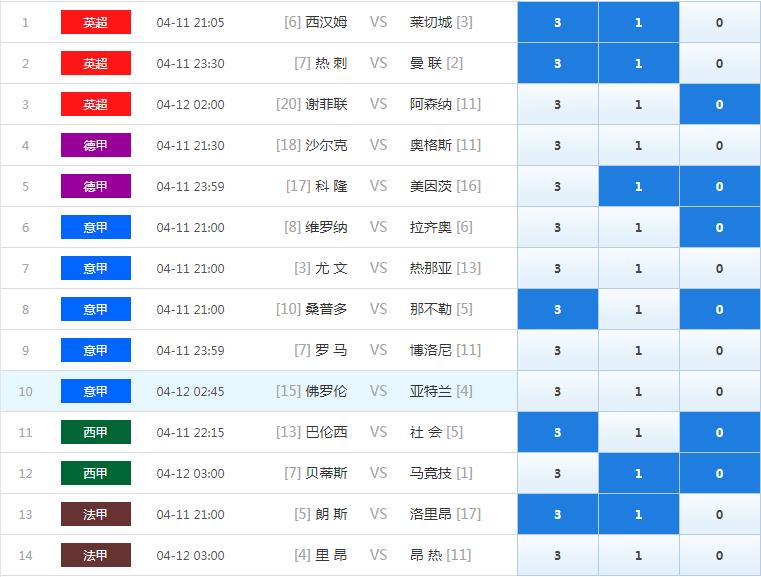
Task: Toggle the 3 option for 热刺 vs 曼联
Action: click(x=558, y=63)
